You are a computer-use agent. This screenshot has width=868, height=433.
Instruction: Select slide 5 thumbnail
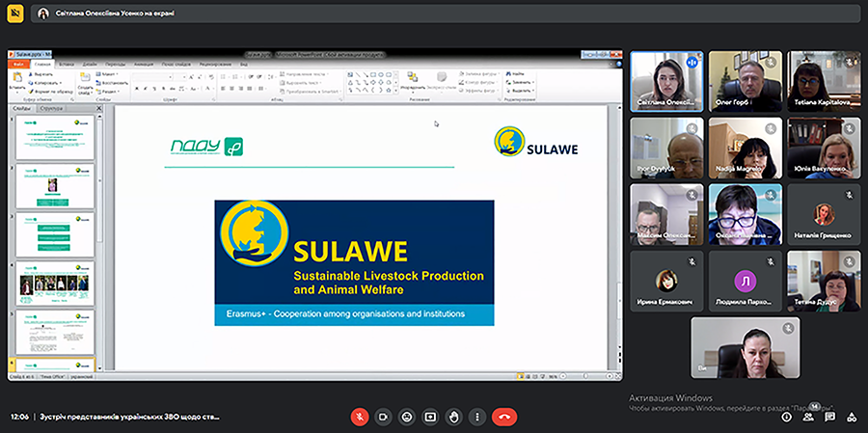tap(55, 333)
